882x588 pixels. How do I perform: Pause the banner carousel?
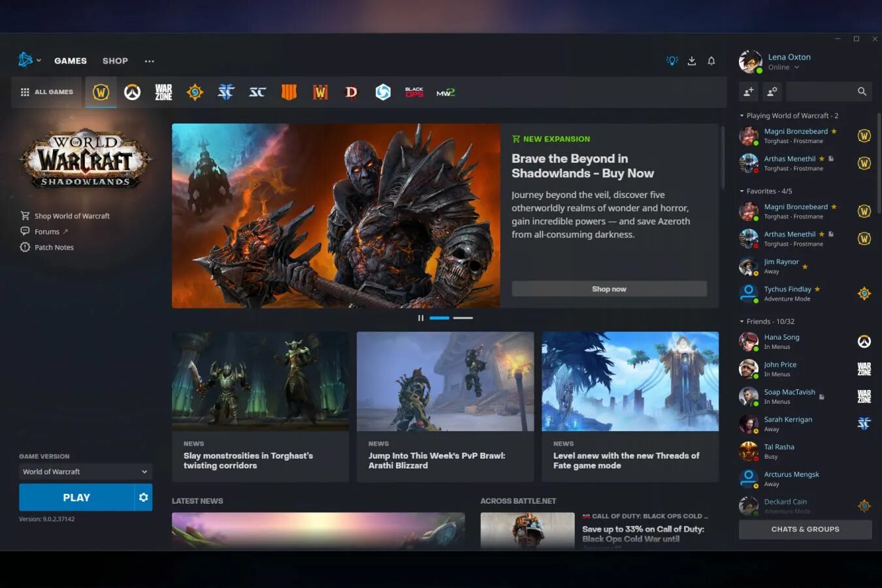421,318
